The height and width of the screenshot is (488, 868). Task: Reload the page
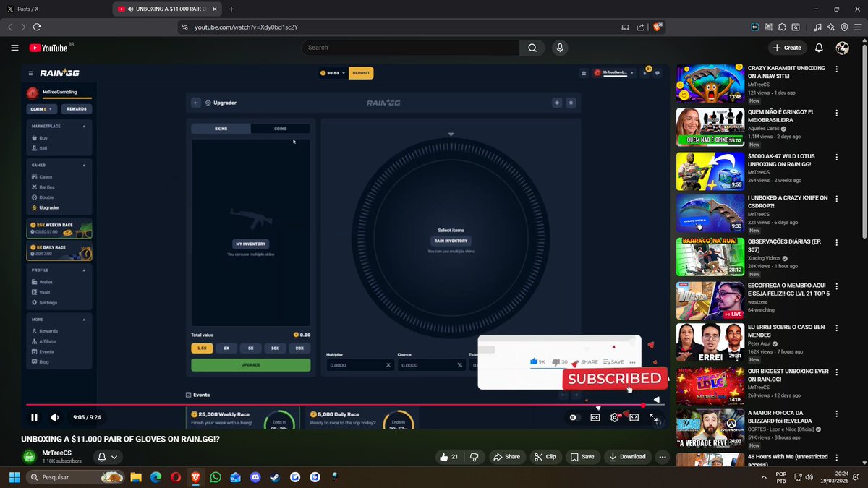[37, 27]
